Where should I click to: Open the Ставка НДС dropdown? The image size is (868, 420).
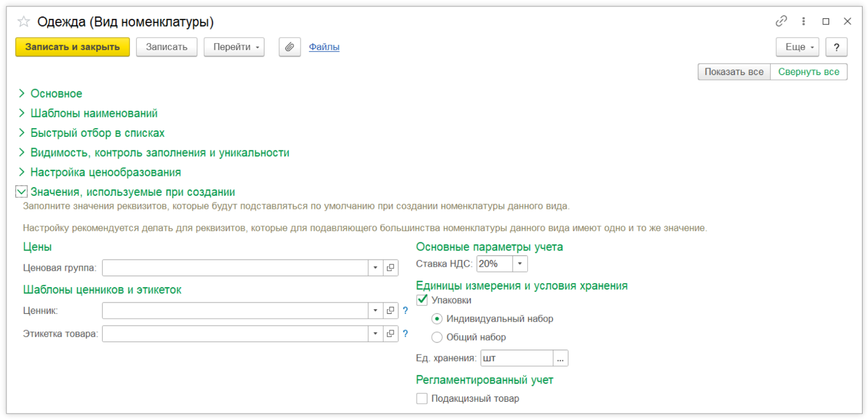pos(520,264)
